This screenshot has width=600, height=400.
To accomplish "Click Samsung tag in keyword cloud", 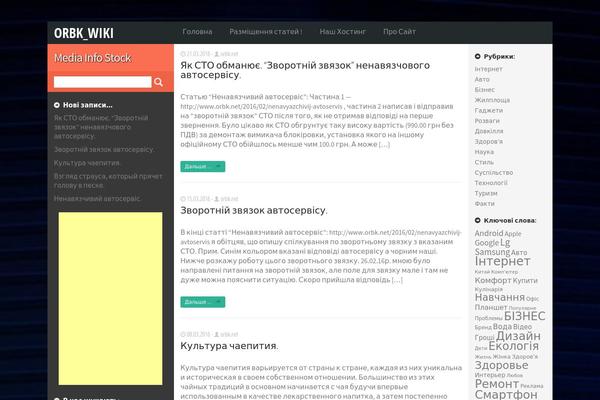I will tap(492, 252).
